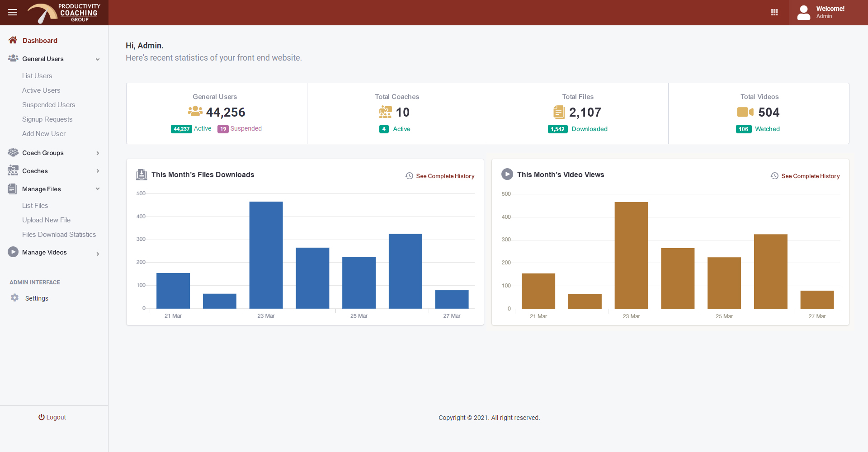Click the Video Views chart play icon
Image resolution: width=868 pixels, height=452 pixels.
point(507,174)
